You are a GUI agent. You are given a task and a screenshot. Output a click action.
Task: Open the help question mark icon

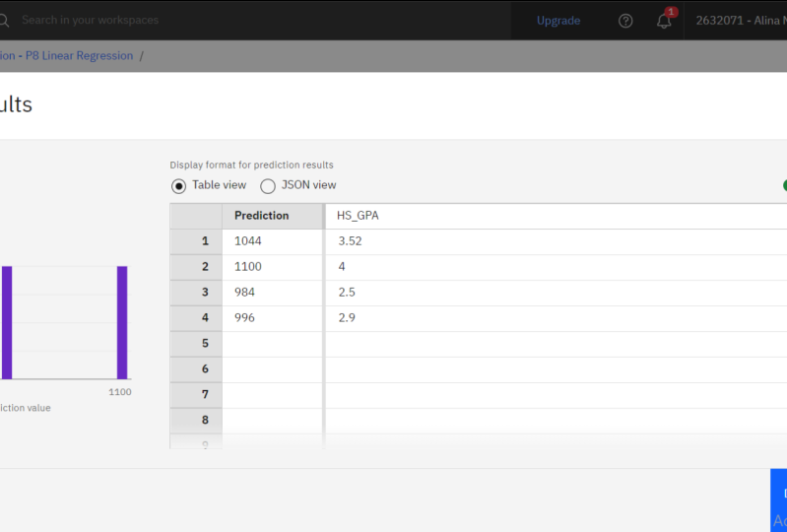[x=625, y=21]
